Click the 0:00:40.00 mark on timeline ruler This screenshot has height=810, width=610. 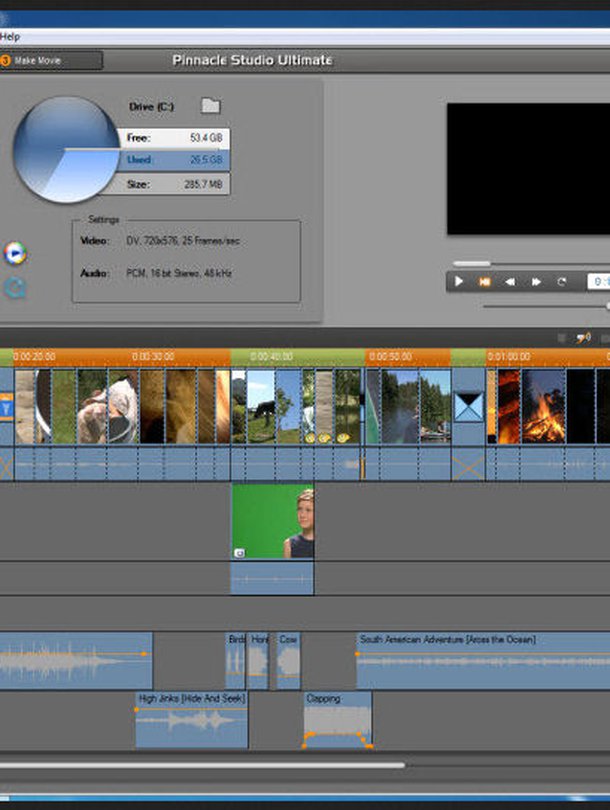(272, 356)
